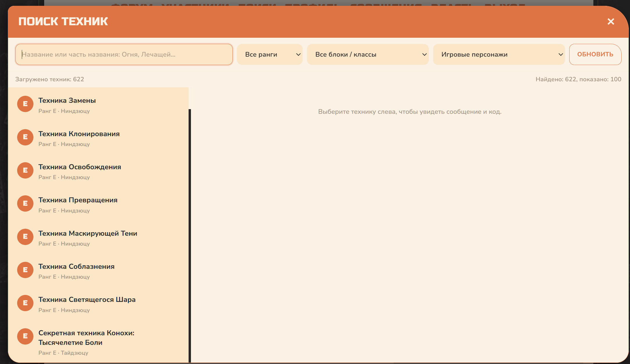Open the Все блоки / классы dropdown

368,54
